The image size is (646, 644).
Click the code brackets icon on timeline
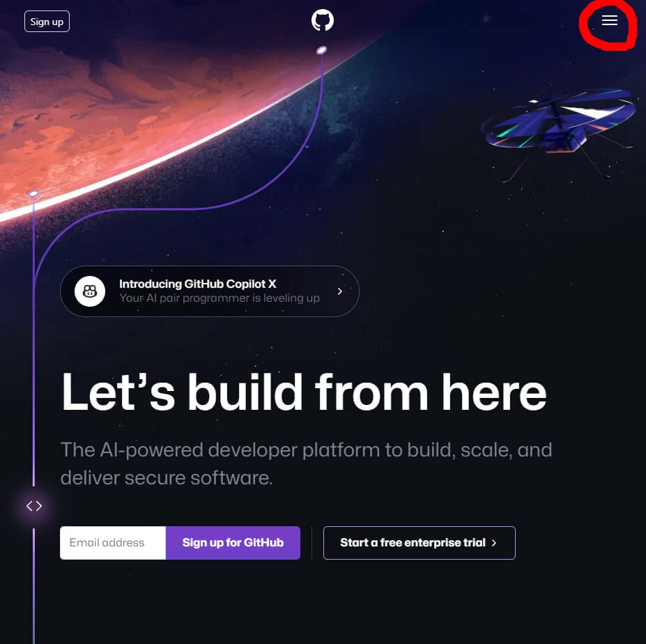coord(34,505)
